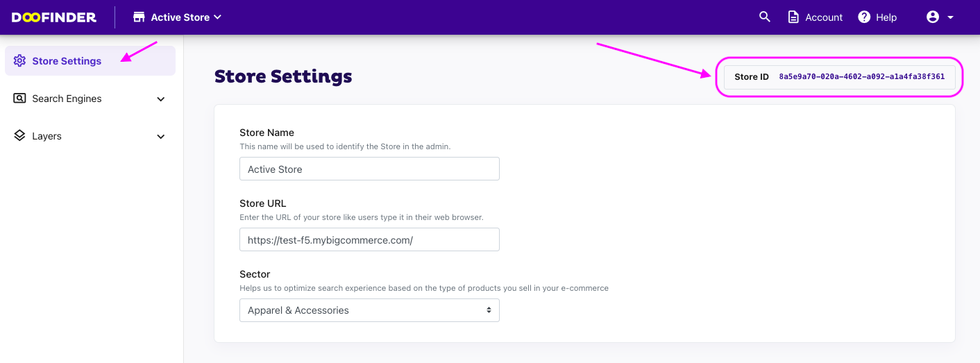980x363 pixels.
Task: Open the user profile avatar icon
Action: coord(933,17)
